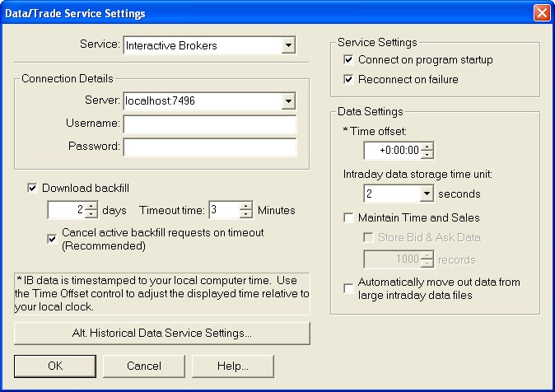Image resolution: width=555 pixels, height=392 pixels.
Task: Disable Connect on program startup
Action: (x=349, y=60)
